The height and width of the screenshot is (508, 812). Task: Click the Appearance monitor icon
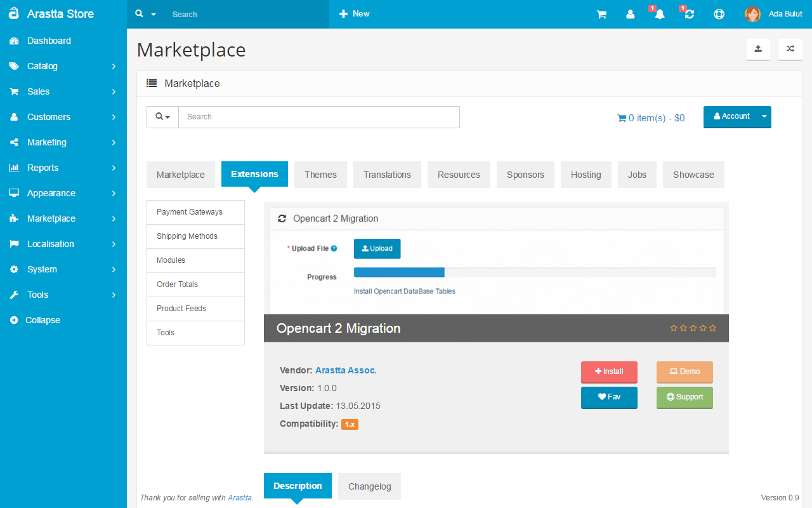coord(14,193)
